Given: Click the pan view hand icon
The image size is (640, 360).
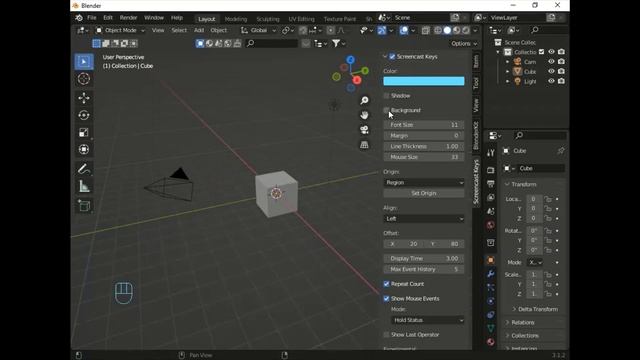Looking at the screenshot, I should click(364, 115).
